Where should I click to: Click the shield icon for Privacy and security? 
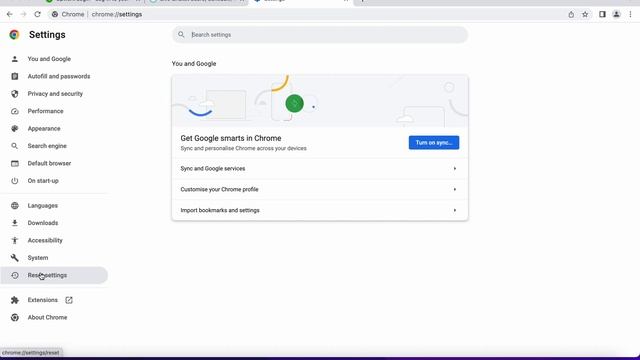pyautogui.click(x=15, y=94)
